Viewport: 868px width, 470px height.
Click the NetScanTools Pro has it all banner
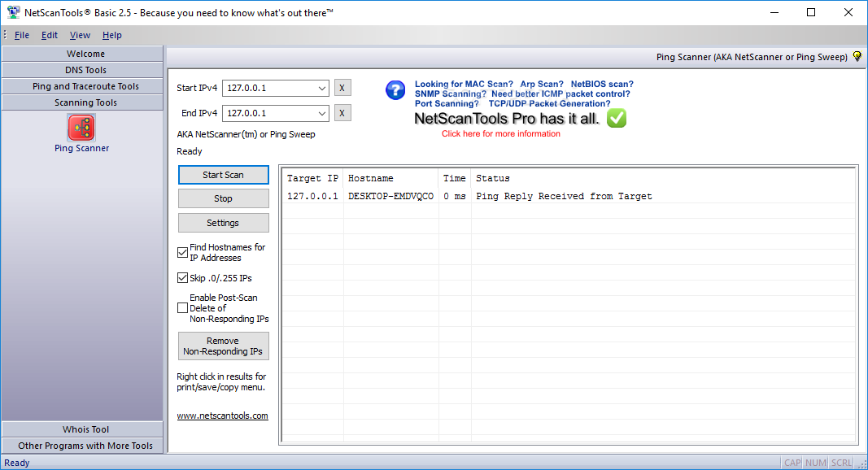[x=507, y=119]
